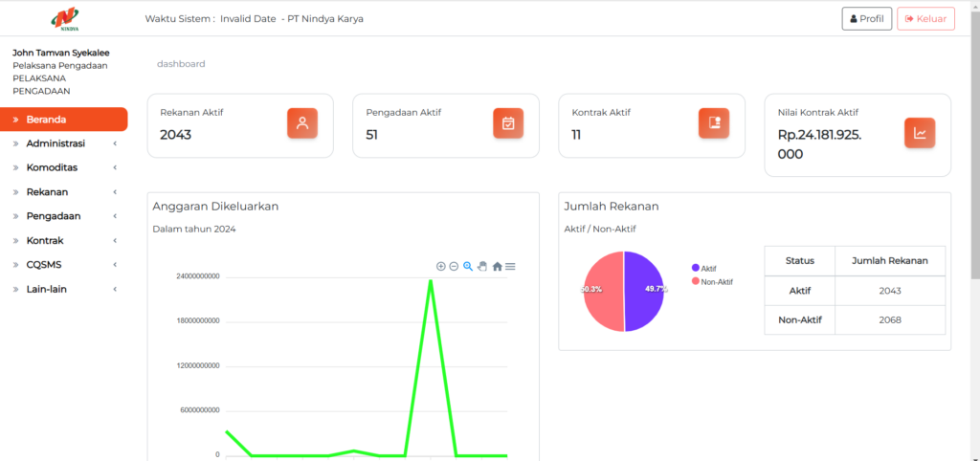This screenshot has height=461, width=980.
Task: Activate the chart panning hand tool
Action: pyautogui.click(x=482, y=266)
